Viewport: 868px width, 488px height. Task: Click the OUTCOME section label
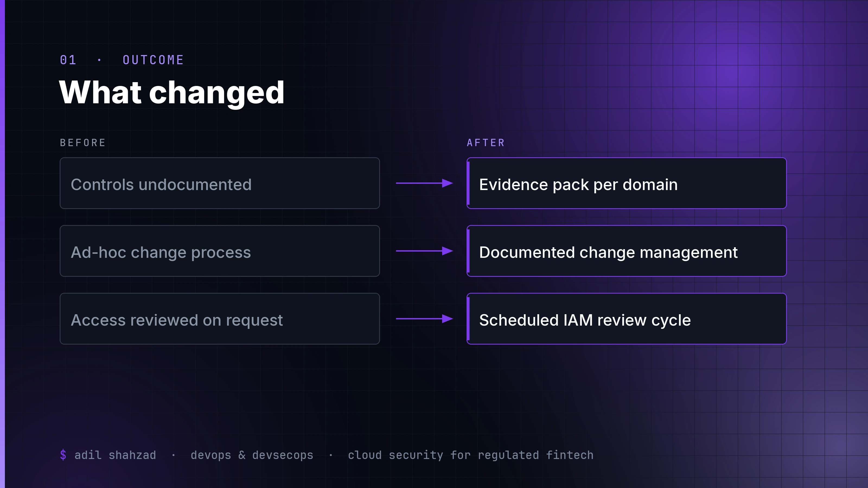[x=153, y=60]
